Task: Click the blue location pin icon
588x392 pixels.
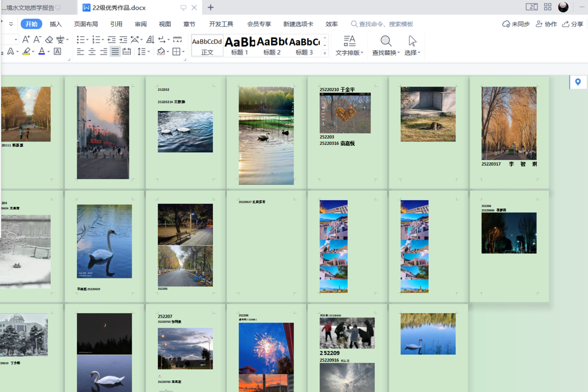Action: tap(578, 82)
